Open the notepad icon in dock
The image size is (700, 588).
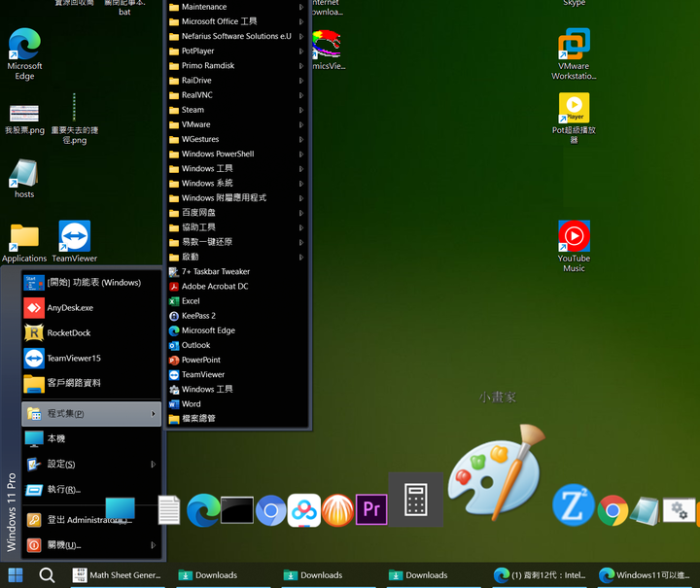tap(645, 511)
